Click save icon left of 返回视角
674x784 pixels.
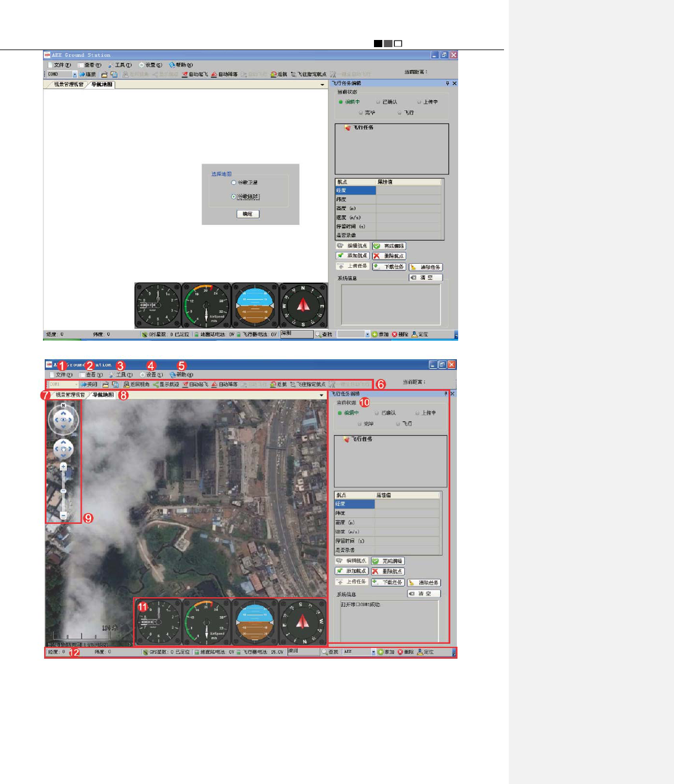click(x=115, y=385)
